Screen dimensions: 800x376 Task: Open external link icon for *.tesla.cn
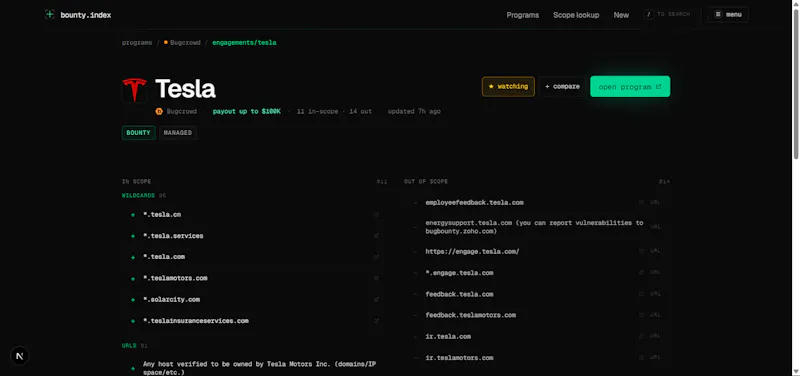tap(376, 215)
